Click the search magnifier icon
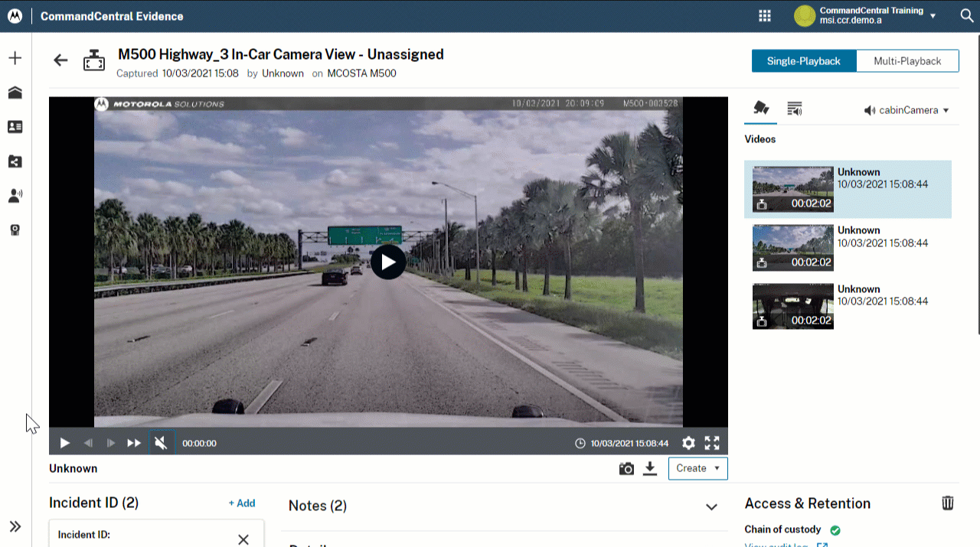This screenshot has height=547, width=980. tap(966, 16)
